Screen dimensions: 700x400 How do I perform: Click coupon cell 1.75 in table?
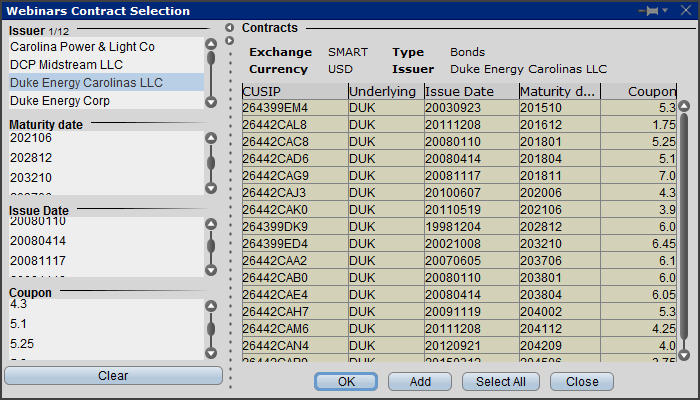pyautogui.click(x=638, y=125)
